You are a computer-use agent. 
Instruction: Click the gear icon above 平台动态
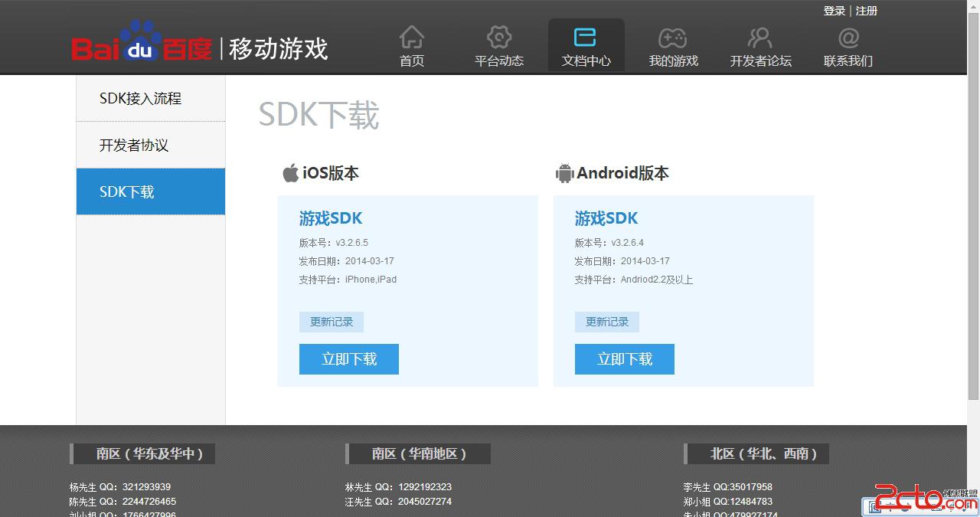click(499, 37)
